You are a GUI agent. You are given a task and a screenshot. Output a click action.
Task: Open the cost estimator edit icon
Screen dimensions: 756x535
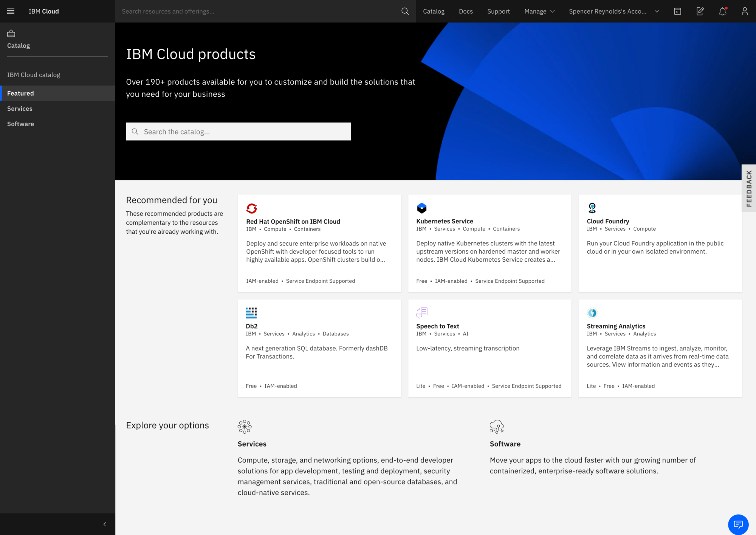tap(700, 11)
